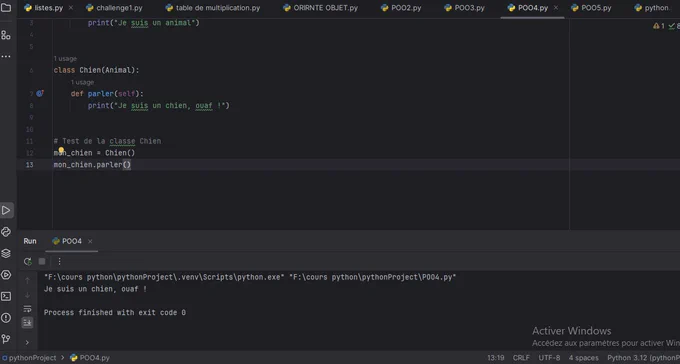Image resolution: width=680 pixels, height=364 pixels.
Task: Click 'Process finished with exit code 0' text
Action: click(114, 312)
